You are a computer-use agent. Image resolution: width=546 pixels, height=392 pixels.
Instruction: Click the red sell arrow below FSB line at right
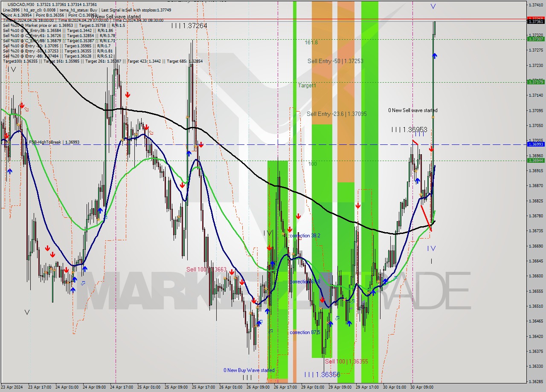[x=431, y=149]
